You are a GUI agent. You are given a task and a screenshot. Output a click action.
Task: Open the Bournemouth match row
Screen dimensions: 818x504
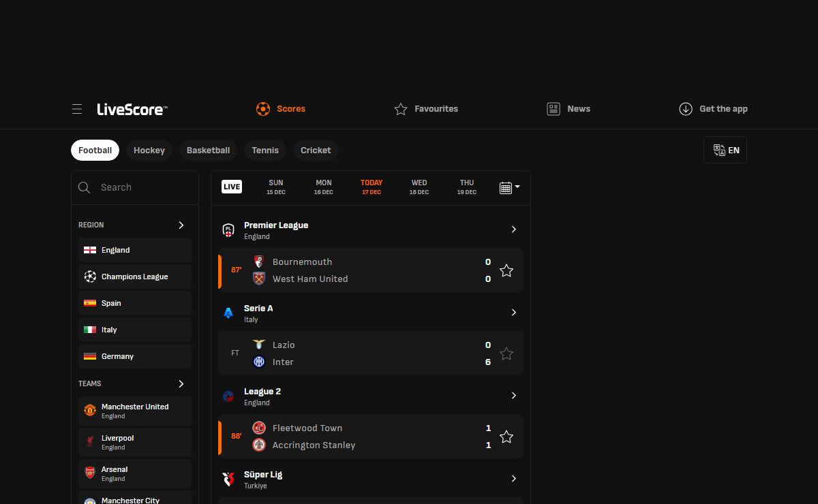click(x=371, y=270)
